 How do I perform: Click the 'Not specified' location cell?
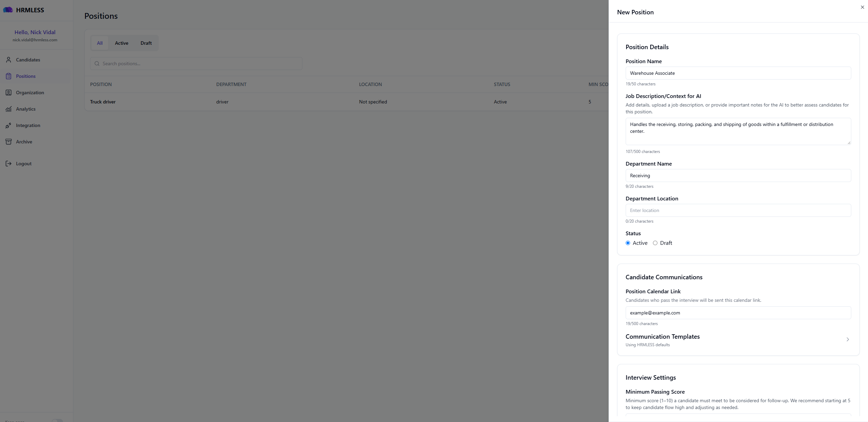(373, 102)
